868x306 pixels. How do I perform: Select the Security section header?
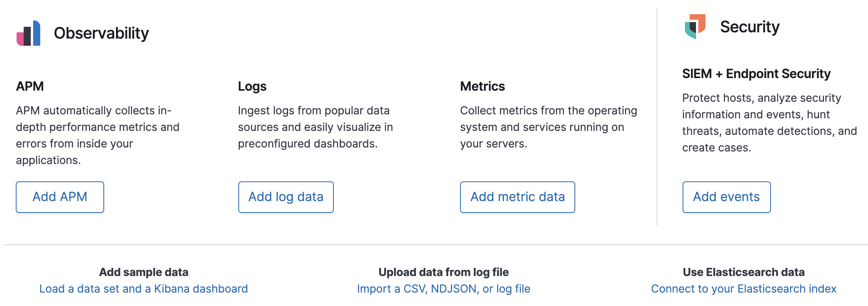[x=750, y=27]
